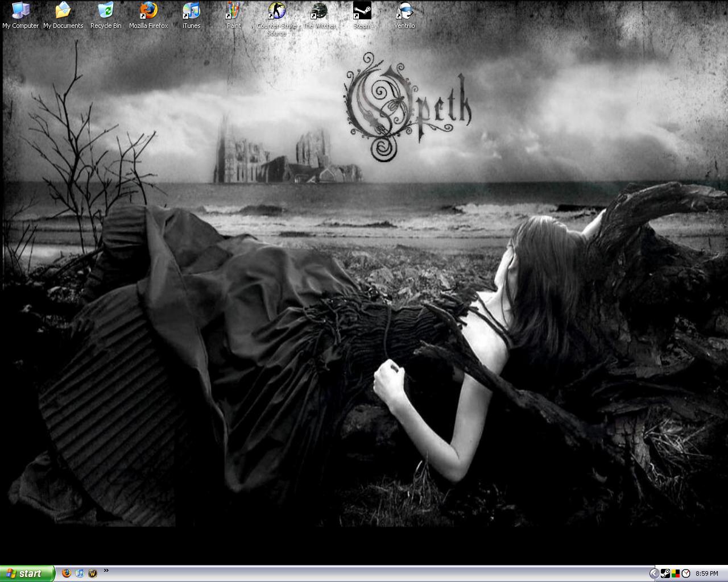Select The Witcher desktop shortcut
The image size is (728, 582).
point(319,15)
